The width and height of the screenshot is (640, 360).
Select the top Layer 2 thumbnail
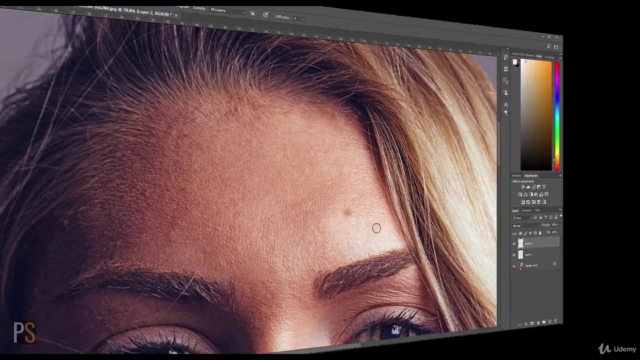521,243
